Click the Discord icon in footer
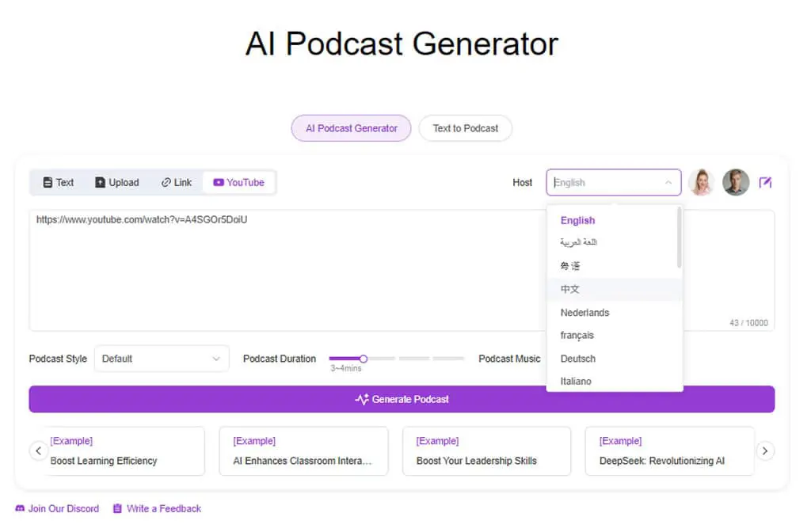The image size is (811, 532). click(x=20, y=508)
